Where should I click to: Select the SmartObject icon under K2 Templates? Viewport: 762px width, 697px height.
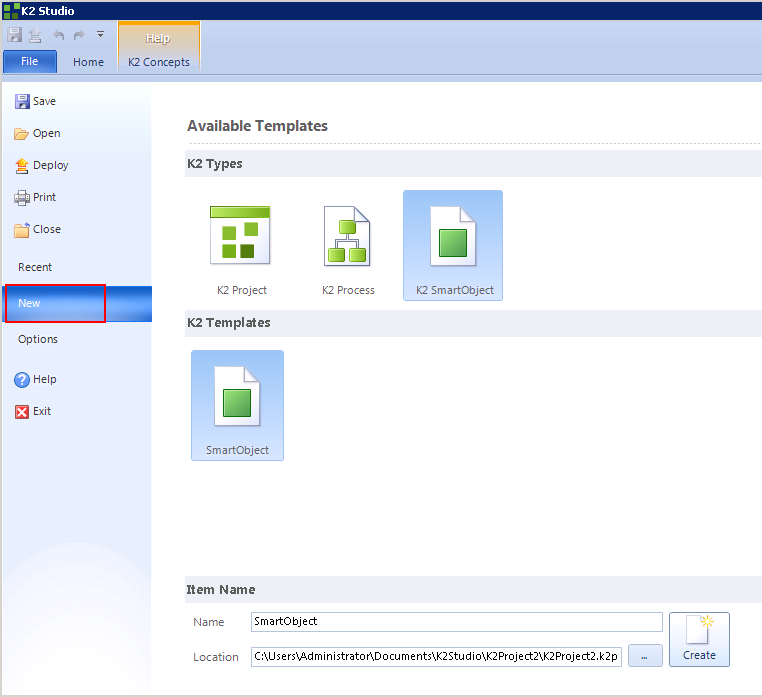[x=237, y=397]
